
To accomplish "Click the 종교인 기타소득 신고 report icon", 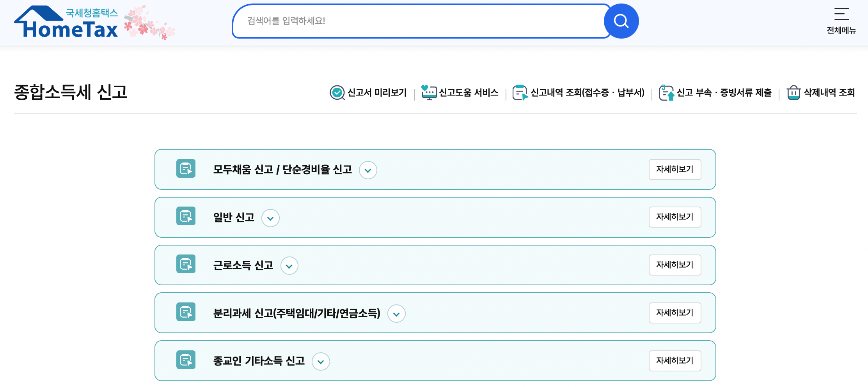I will pyautogui.click(x=186, y=360).
